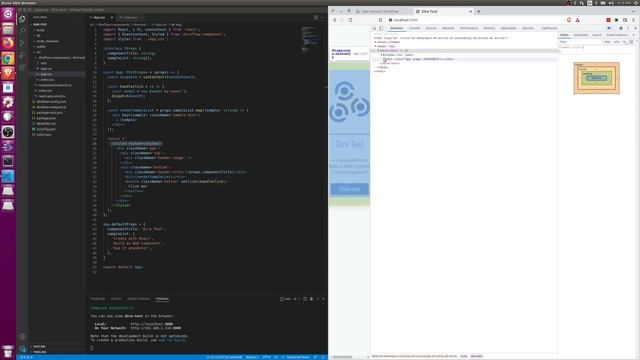Viewport: 640px width, 360px height.
Task: Expand the OUTLINE section in Explorer
Action: [39, 347]
